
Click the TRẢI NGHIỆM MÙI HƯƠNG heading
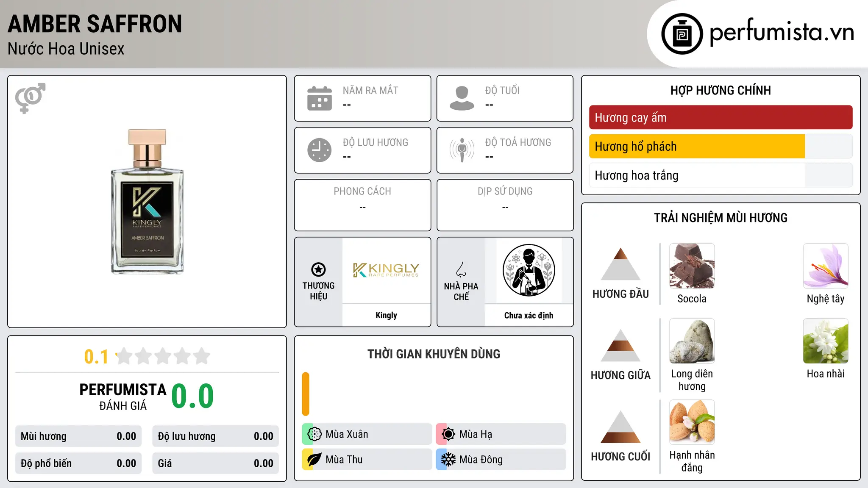pos(721,218)
